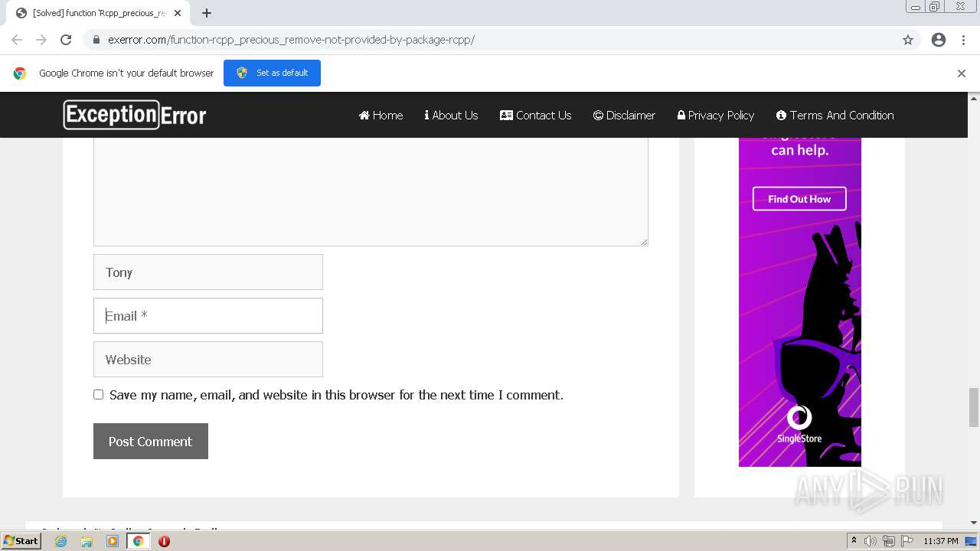Image resolution: width=980 pixels, height=551 pixels.
Task: Click the address bar URL
Action: (x=291, y=40)
